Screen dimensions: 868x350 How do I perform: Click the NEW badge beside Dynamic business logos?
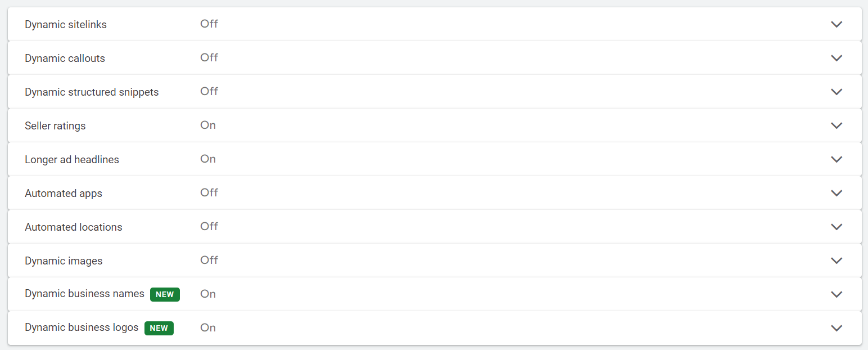tap(159, 327)
